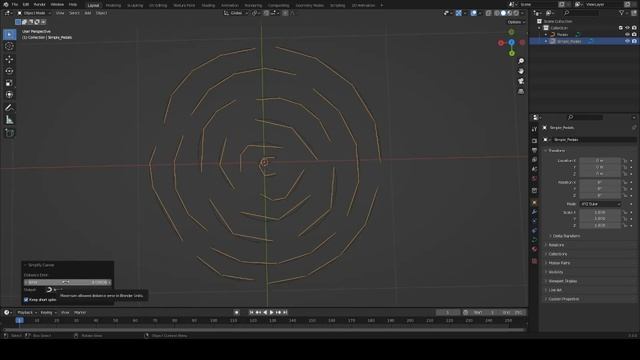This screenshot has height=360, width=640.
Task: Open the Material properties tab
Action: [534, 249]
